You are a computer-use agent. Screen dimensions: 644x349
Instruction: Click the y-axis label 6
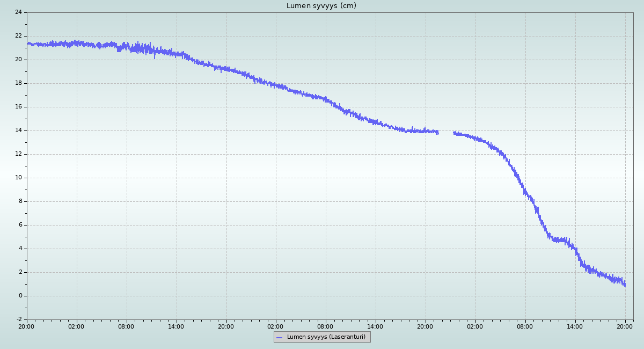pos(20,225)
